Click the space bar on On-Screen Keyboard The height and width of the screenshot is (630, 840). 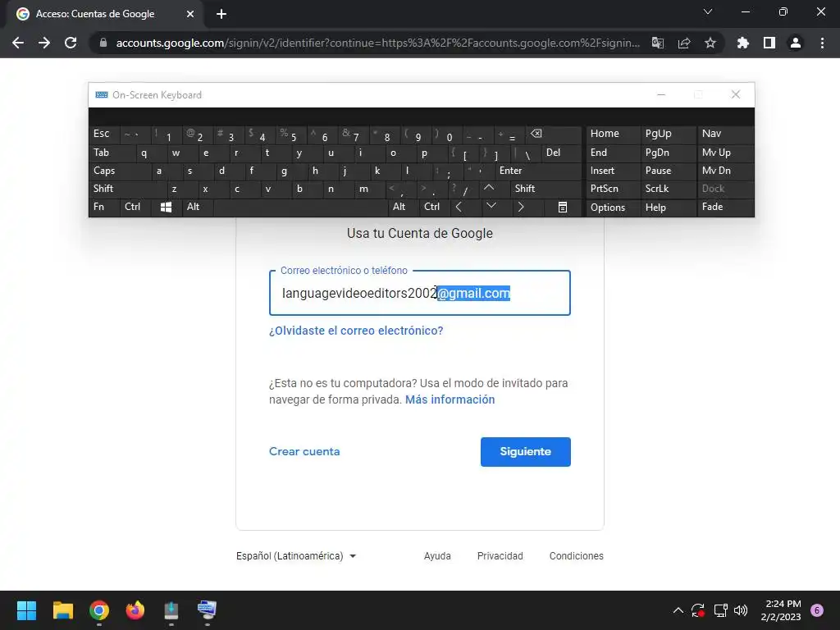pyautogui.click(x=300, y=207)
